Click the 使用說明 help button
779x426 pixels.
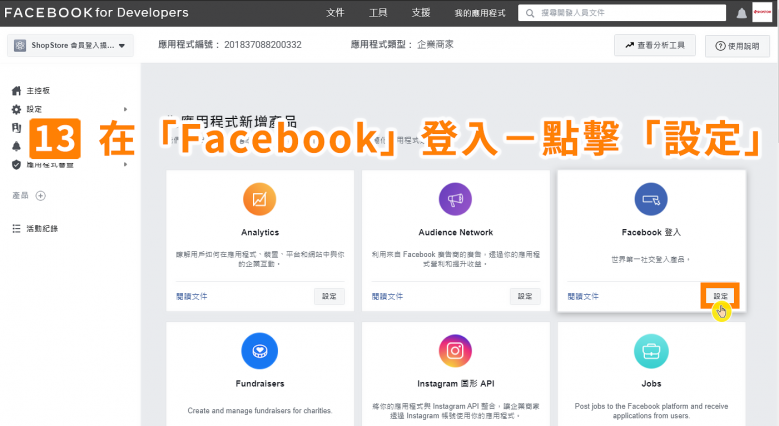737,46
